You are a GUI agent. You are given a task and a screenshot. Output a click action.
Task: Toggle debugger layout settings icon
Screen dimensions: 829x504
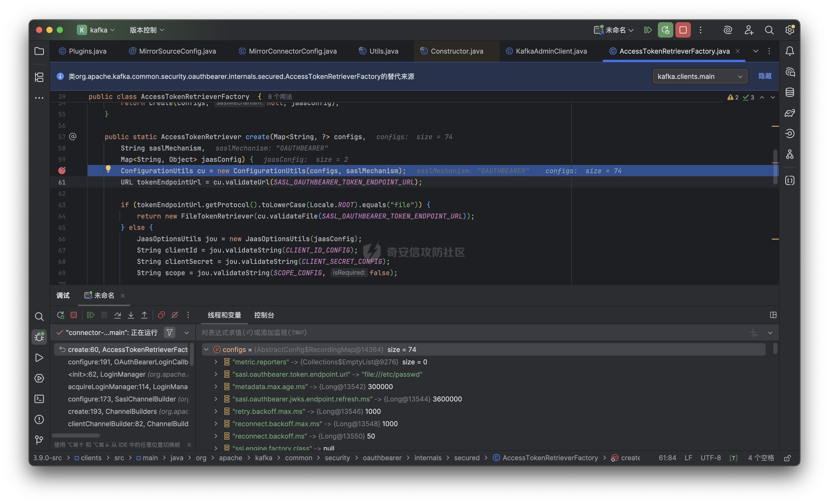[773, 315]
